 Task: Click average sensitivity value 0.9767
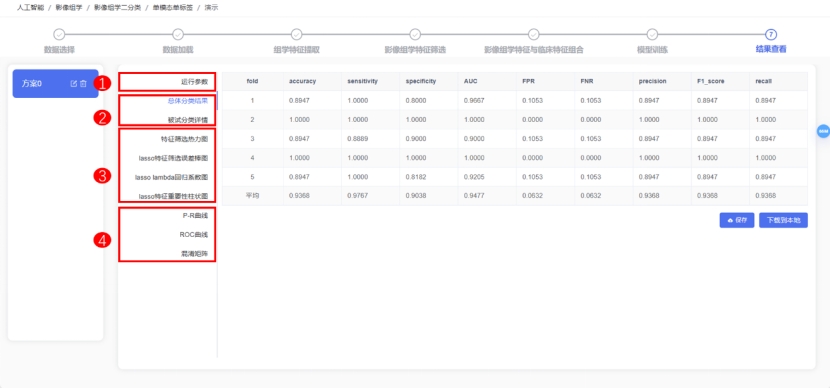pos(357,196)
